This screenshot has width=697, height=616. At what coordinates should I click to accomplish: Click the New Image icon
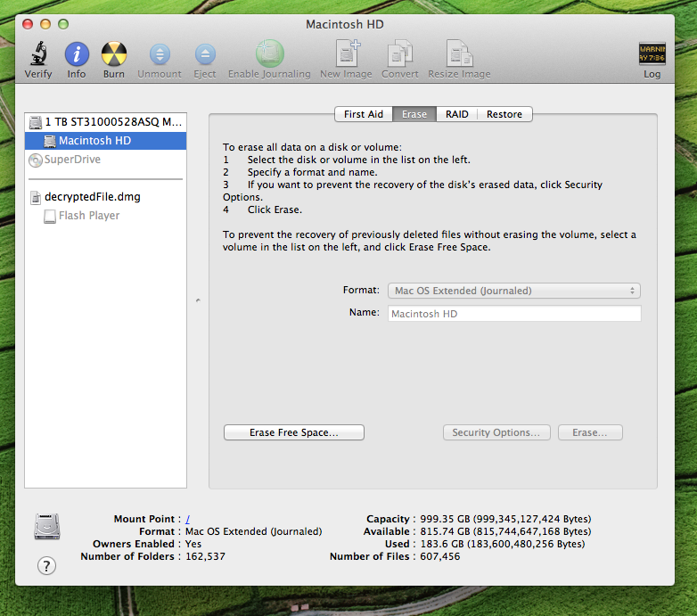click(347, 53)
